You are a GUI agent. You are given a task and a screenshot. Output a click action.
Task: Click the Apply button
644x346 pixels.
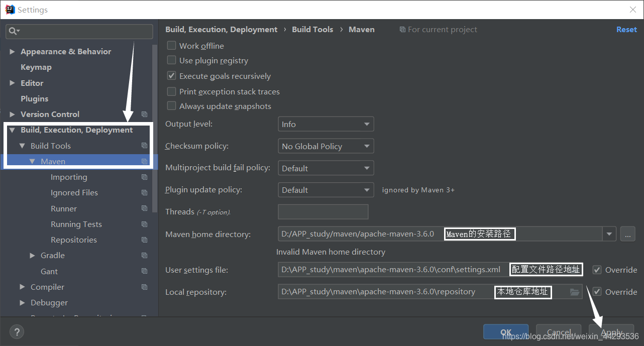pyautogui.click(x=611, y=332)
